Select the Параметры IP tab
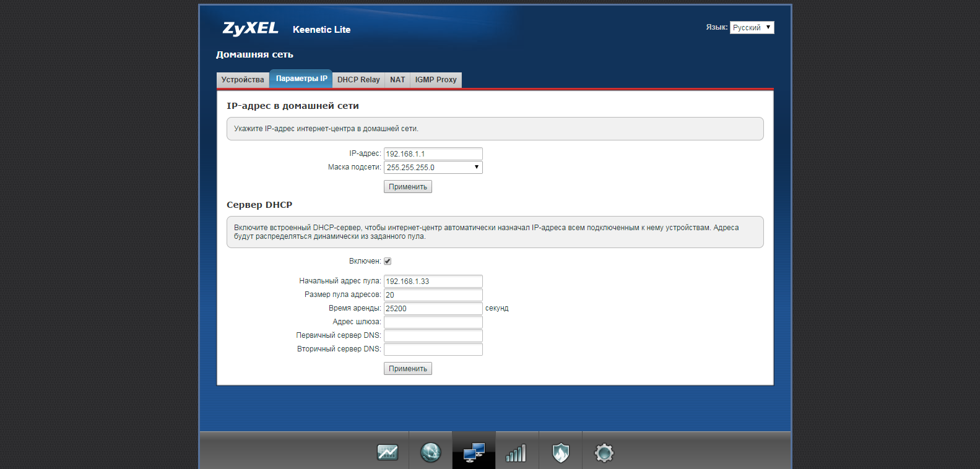This screenshot has width=980, height=469. 301,79
